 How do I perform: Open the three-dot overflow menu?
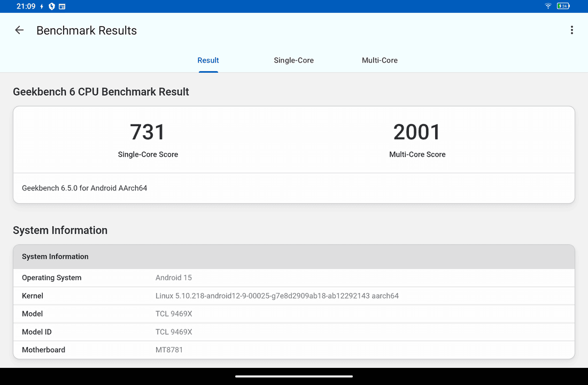coord(571,30)
